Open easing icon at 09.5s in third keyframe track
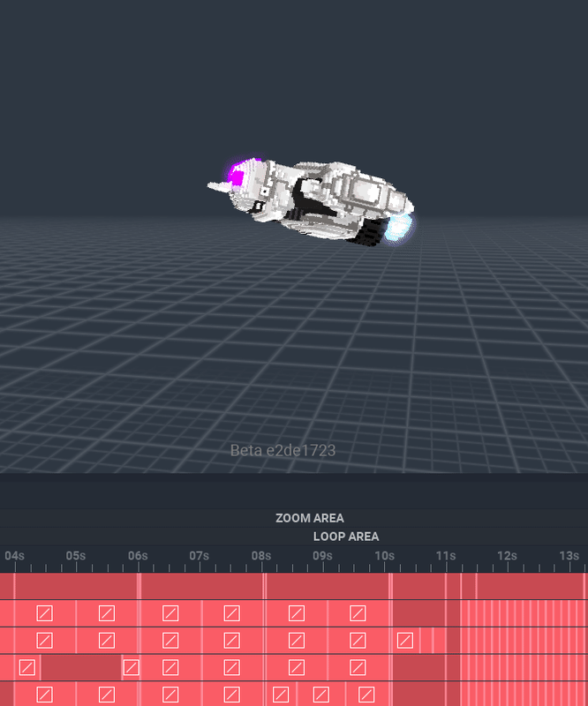588x706 pixels. (358, 667)
